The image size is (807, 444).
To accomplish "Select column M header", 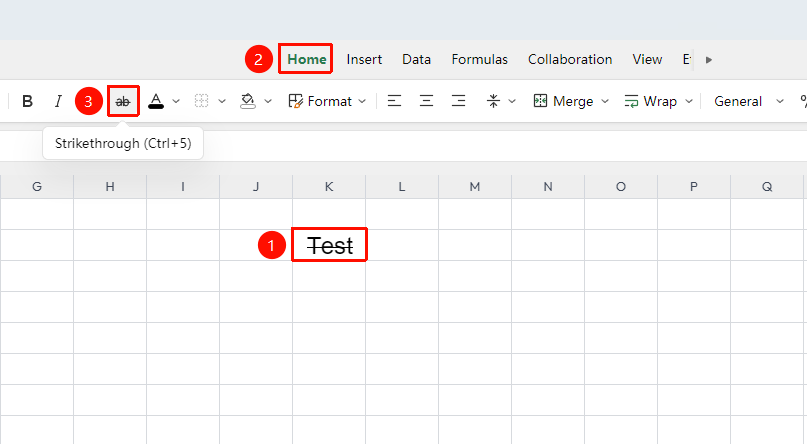I will pyautogui.click(x=475, y=187).
